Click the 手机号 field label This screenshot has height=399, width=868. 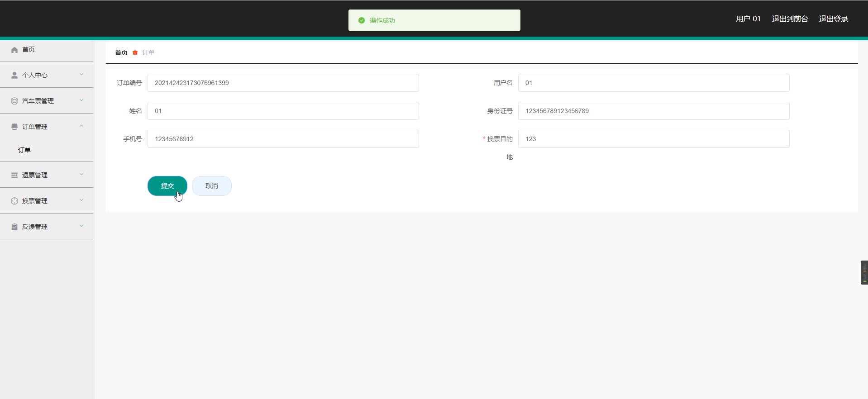click(x=133, y=139)
